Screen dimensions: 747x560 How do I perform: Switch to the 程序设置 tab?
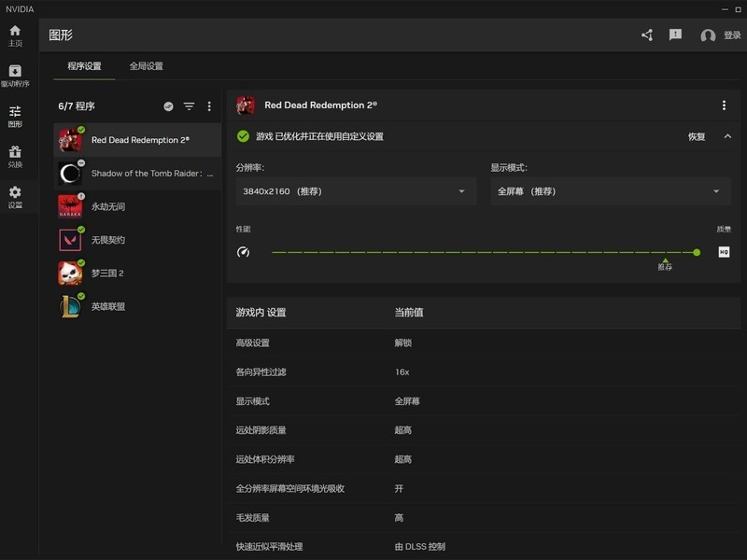pyautogui.click(x=84, y=66)
